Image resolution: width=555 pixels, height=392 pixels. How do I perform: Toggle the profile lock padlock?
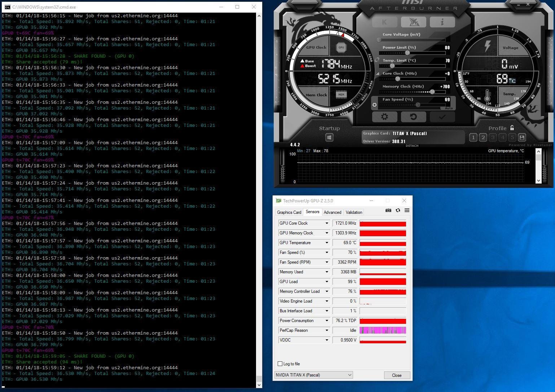point(512,128)
